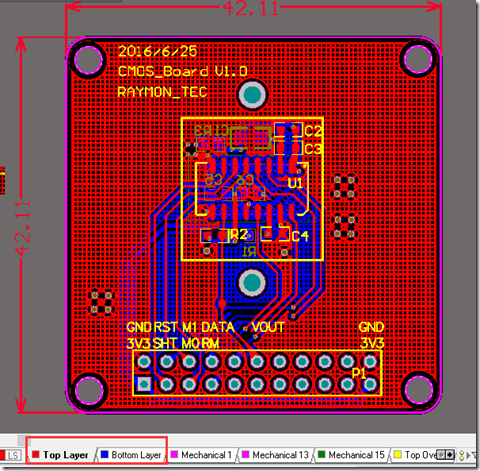The height and width of the screenshot is (471, 480).
Task: Select the C3 capacitor footprint pads
Action: point(288,148)
